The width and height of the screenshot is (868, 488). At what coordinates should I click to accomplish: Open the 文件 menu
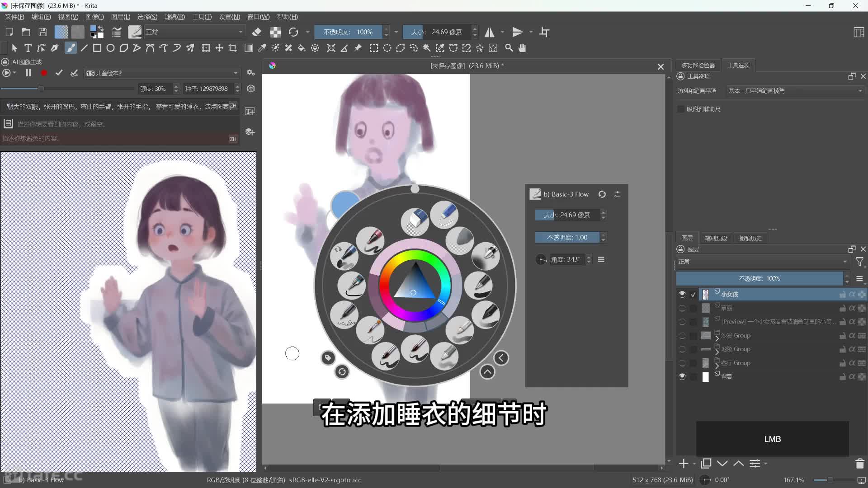click(x=14, y=17)
